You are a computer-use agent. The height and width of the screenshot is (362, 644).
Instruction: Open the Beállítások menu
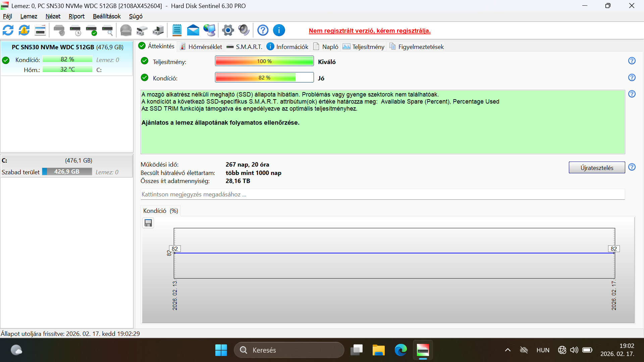[x=107, y=16]
